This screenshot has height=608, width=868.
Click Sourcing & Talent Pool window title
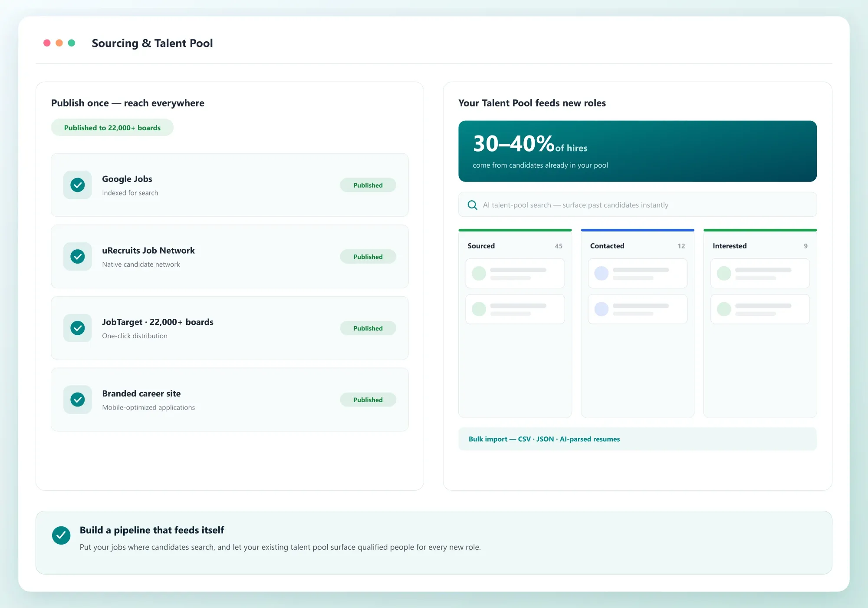152,43
